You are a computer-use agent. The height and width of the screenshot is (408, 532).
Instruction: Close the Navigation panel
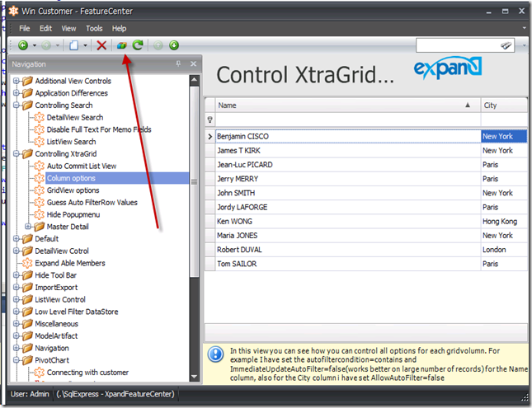coord(193,63)
